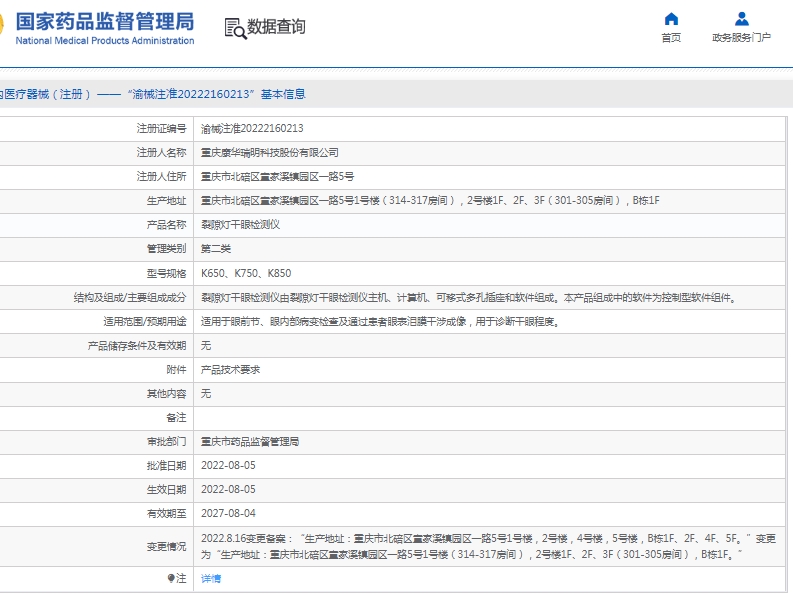Click the 第二类 management category value

point(216,249)
